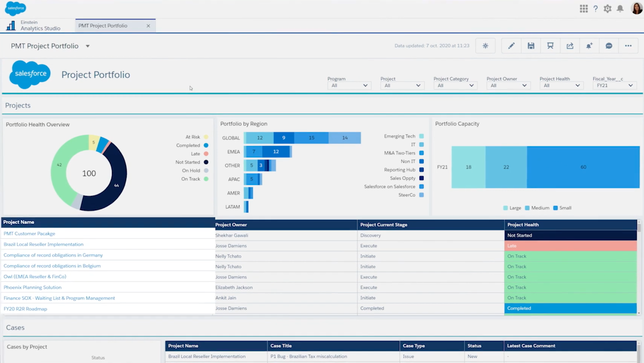Screen dimensions: 644x363
Task: Open the annotations comment bubble icon
Action: tap(609, 46)
